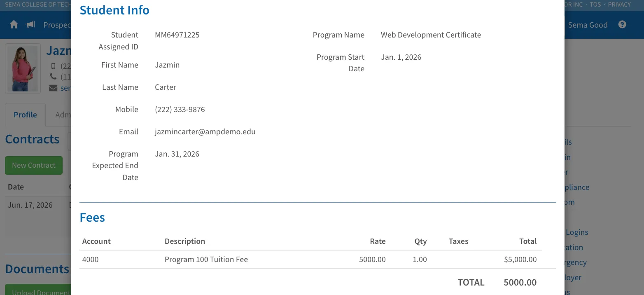This screenshot has height=295, width=644.
Task: Open the Sema Good user menu
Action: [588, 25]
